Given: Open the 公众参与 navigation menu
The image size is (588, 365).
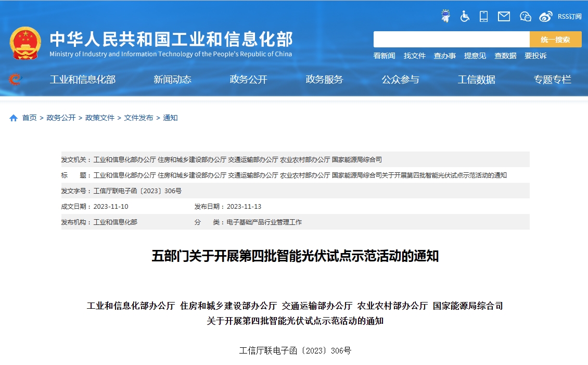Looking at the screenshot, I should 400,80.
